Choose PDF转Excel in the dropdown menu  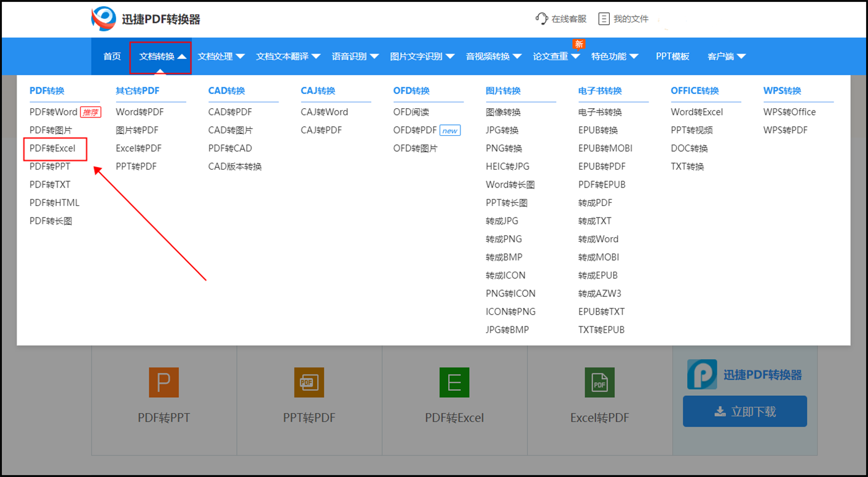53,148
